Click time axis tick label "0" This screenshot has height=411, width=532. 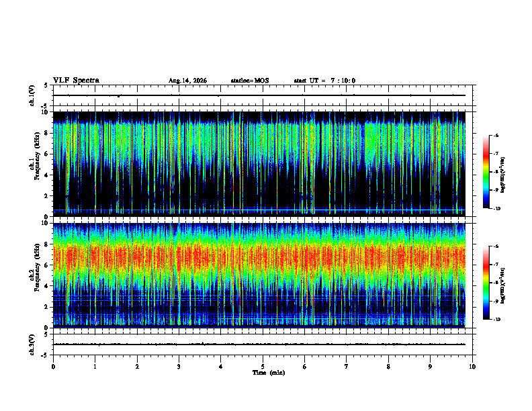pos(53,367)
